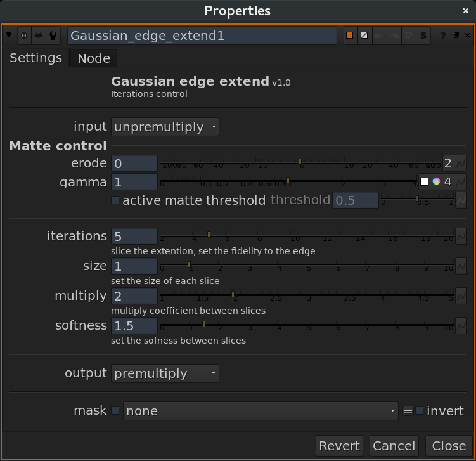Open the input unpremultiply dropdown
476x461 pixels.
tap(165, 127)
